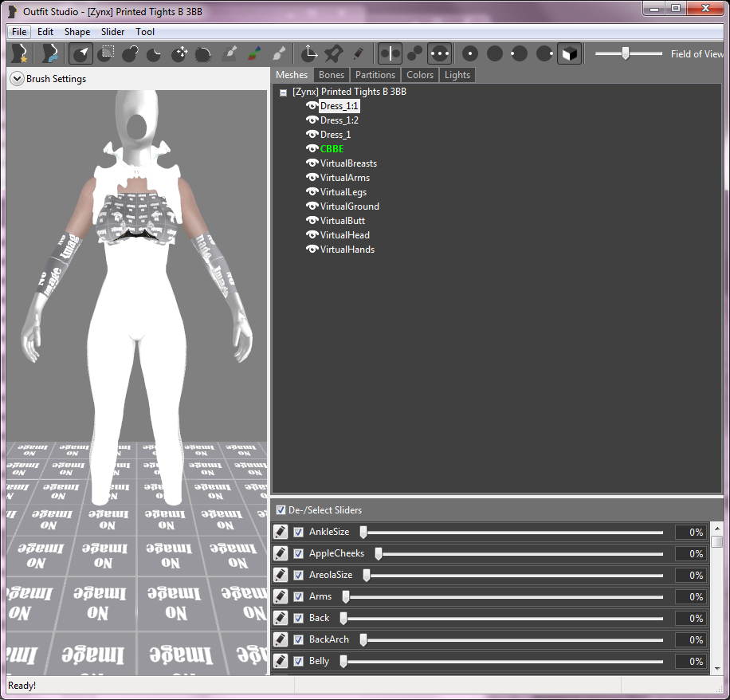Toggle the textured cube view icon
The height and width of the screenshot is (700, 730).
[x=569, y=53]
